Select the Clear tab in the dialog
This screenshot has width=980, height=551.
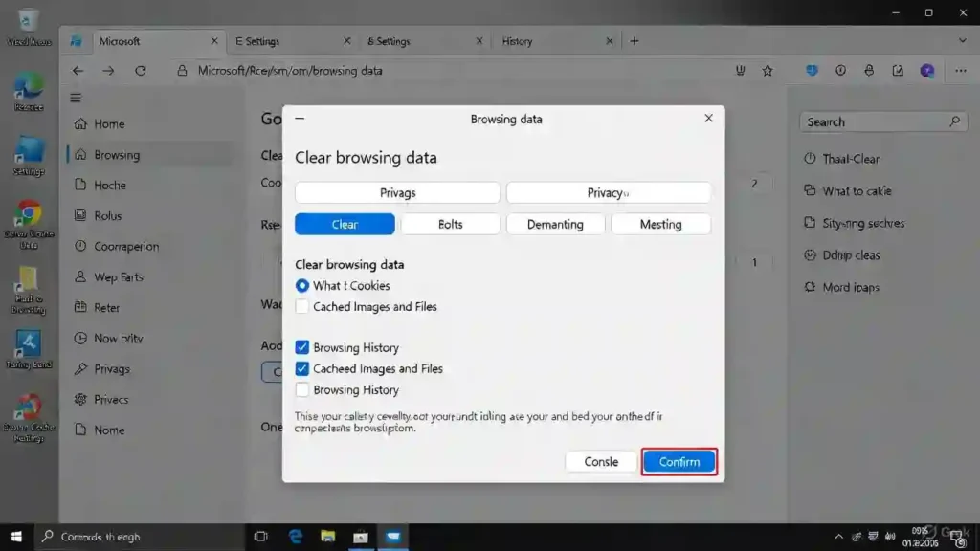(344, 223)
